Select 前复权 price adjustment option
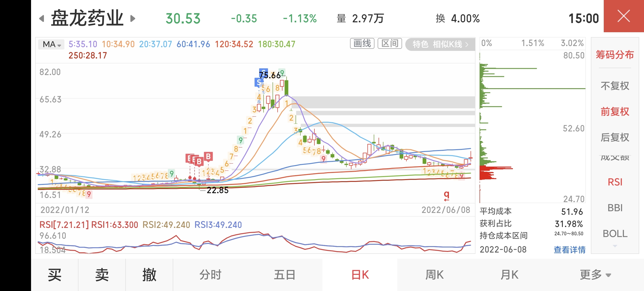 tap(615, 112)
